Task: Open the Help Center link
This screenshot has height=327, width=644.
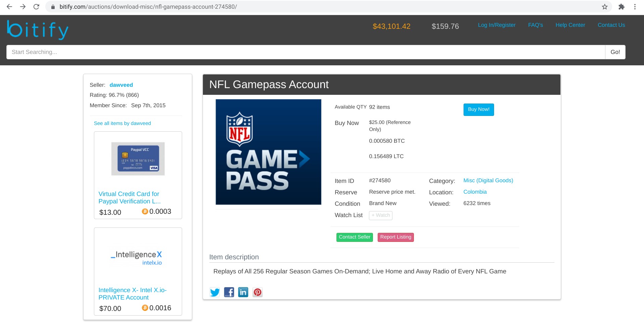Action: point(570,25)
